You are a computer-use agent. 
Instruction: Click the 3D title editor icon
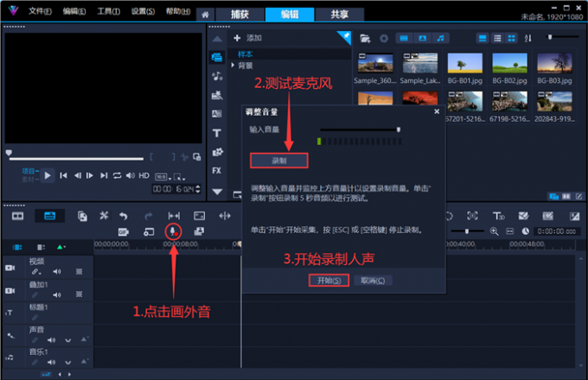[498, 216]
